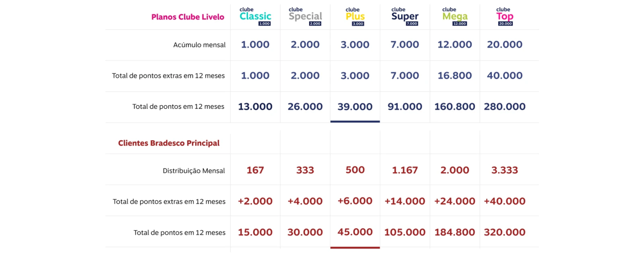Select the 1.167 monthly distribution value
Viewport: 644px width, 258px height.
(x=405, y=170)
